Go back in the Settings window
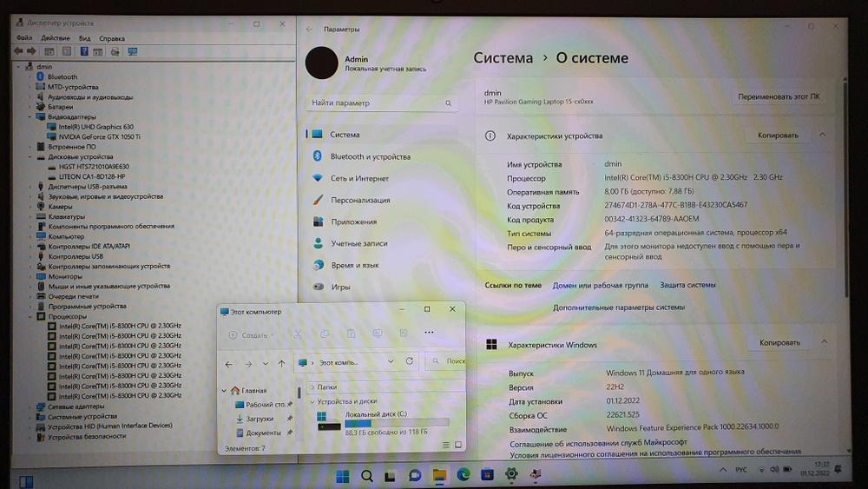This screenshot has height=489, width=868. click(310, 30)
